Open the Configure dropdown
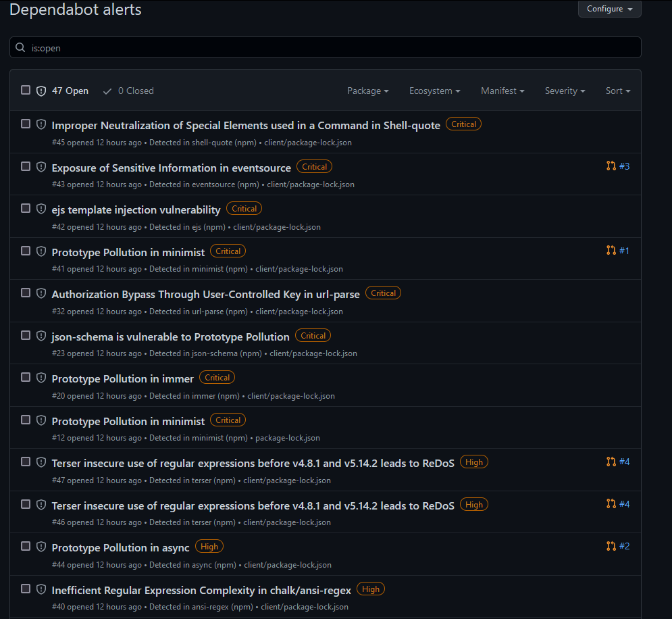672x619 pixels. (609, 9)
